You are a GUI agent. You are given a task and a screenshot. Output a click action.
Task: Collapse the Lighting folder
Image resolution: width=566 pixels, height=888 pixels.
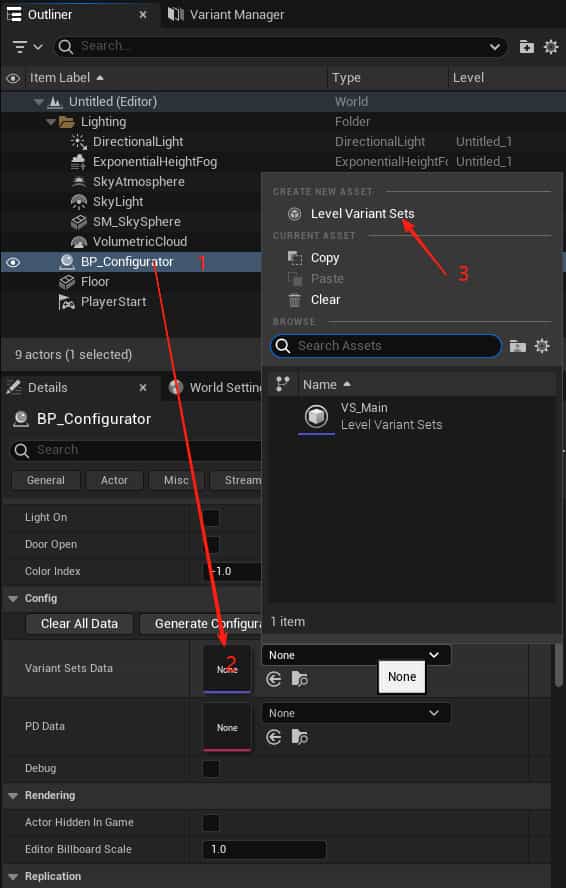[x=51, y=122]
